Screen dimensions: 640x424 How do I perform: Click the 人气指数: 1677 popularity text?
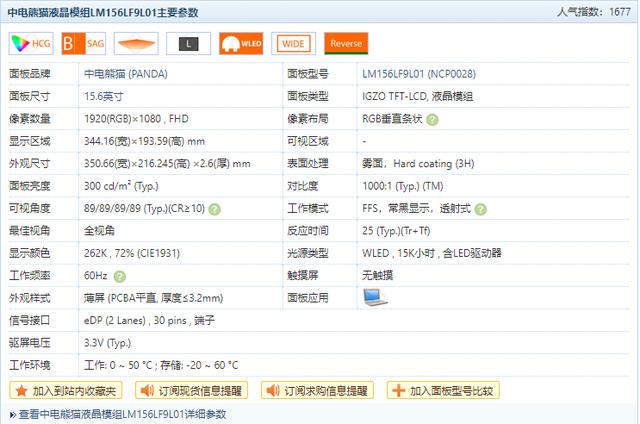pos(594,12)
